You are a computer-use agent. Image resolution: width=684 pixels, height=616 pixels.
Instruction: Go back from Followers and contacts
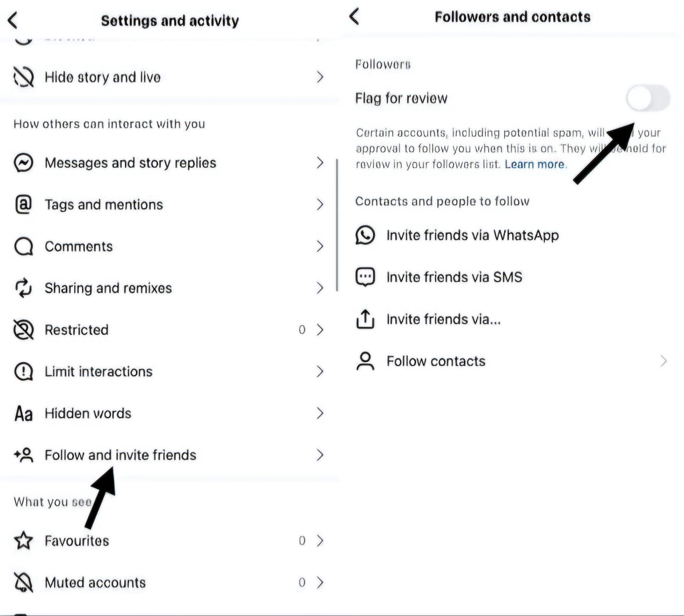point(354,17)
